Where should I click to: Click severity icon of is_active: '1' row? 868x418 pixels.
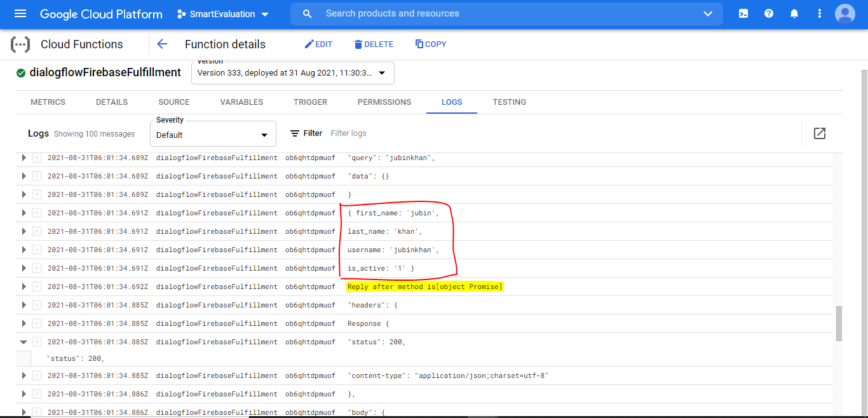(37, 268)
